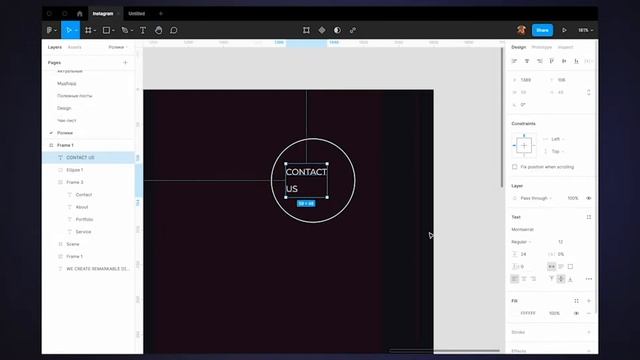640x360 pixels.
Task: Click the create component icon
Action: pos(322,30)
